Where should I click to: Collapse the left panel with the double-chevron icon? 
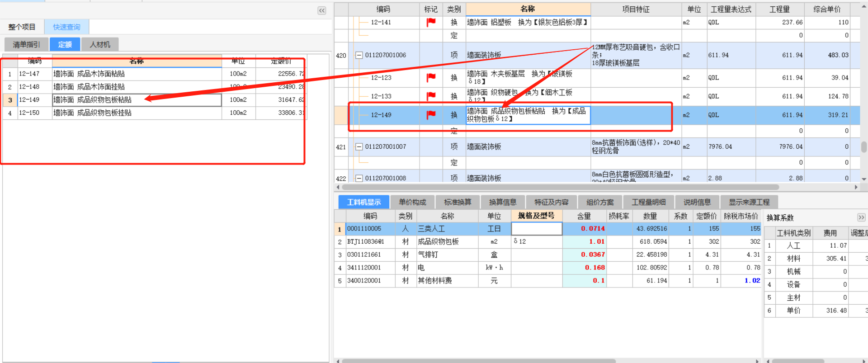(322, 10)
